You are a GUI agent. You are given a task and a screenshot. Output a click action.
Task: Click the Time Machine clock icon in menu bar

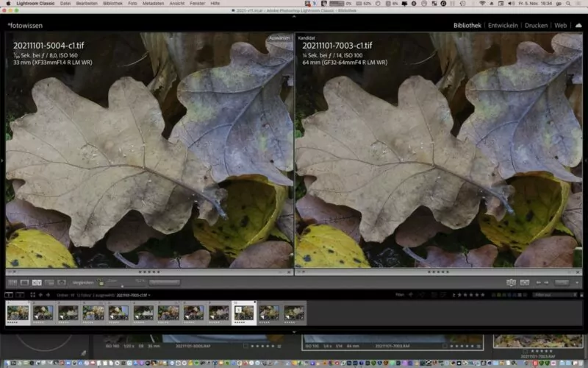pos(463,4)
